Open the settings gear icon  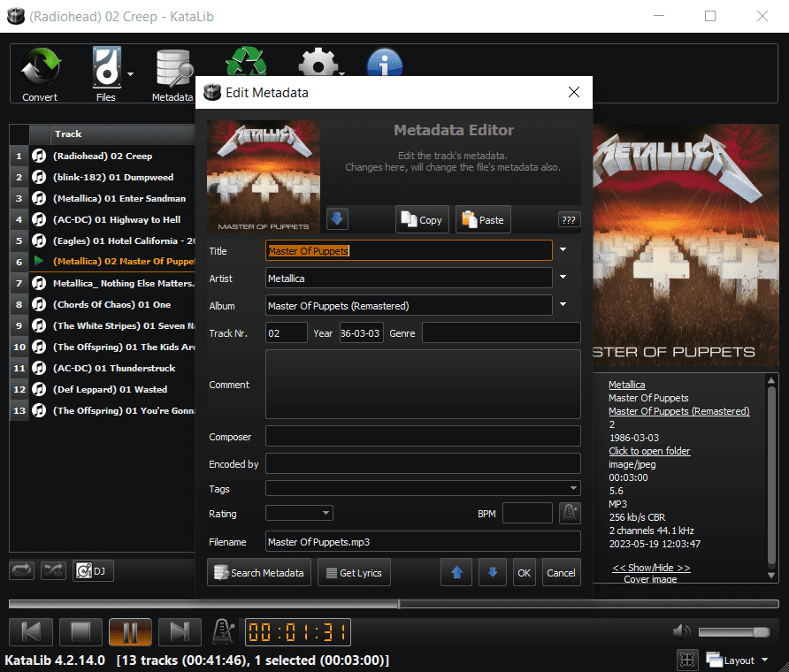pos(318,63)
